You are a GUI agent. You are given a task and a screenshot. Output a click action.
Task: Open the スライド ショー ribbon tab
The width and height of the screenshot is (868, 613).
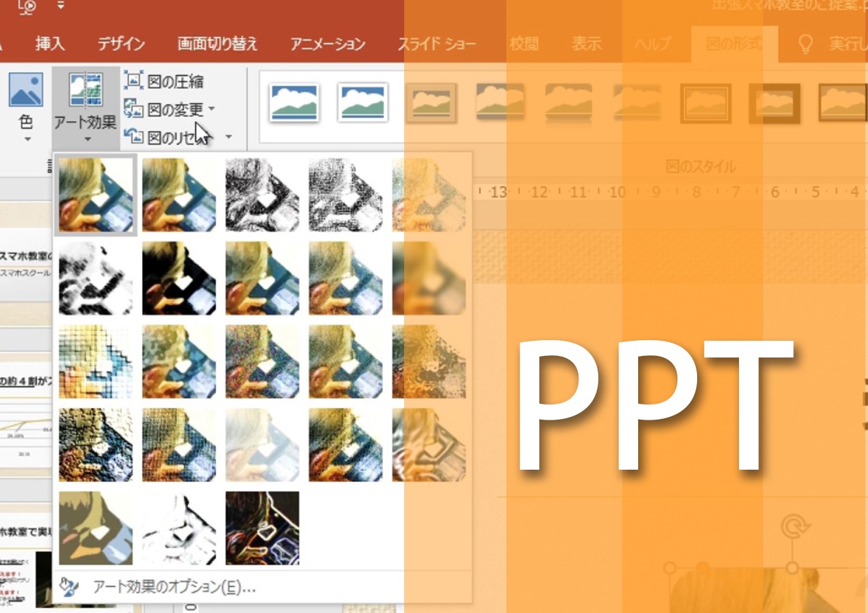437,45
